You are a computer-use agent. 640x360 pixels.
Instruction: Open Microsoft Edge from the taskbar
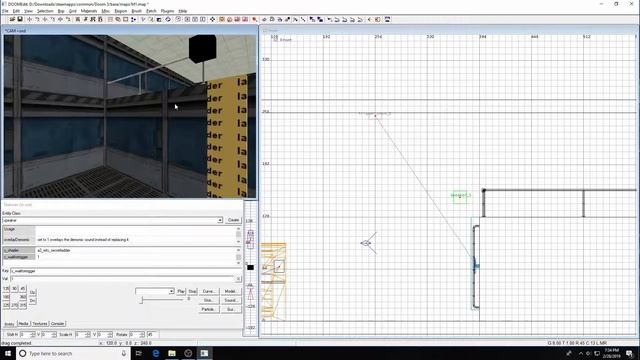(156, 353)
